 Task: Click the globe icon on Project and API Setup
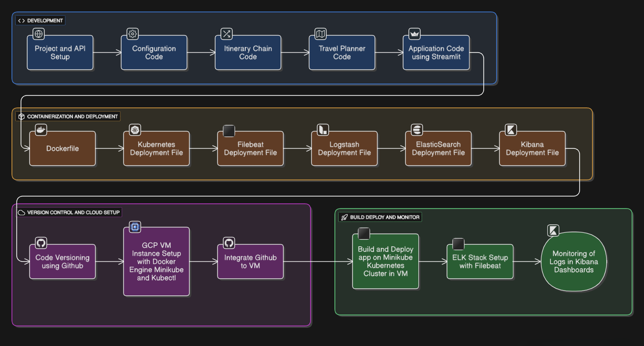coord(38,33)
